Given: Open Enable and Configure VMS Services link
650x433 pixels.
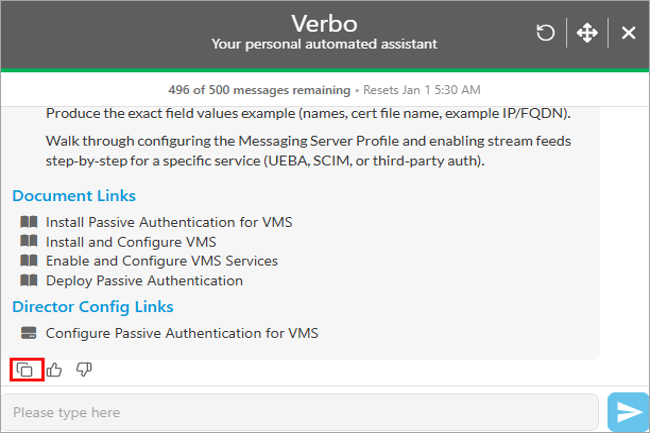Looking at the screenshot, I should point(162,261).
